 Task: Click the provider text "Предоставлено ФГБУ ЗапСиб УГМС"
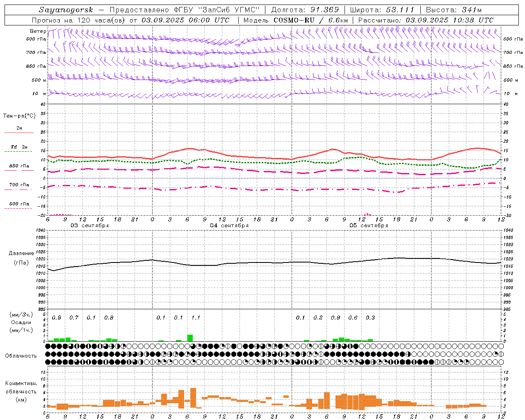pos(185,10)
